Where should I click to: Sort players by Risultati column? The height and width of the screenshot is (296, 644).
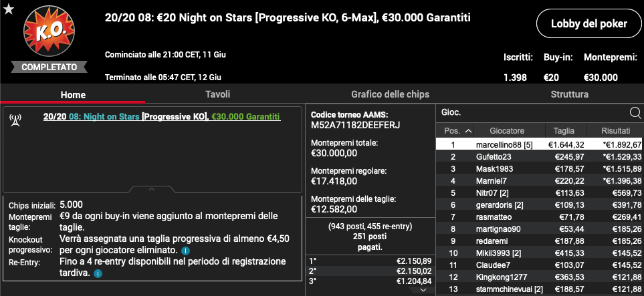(615, 131)
